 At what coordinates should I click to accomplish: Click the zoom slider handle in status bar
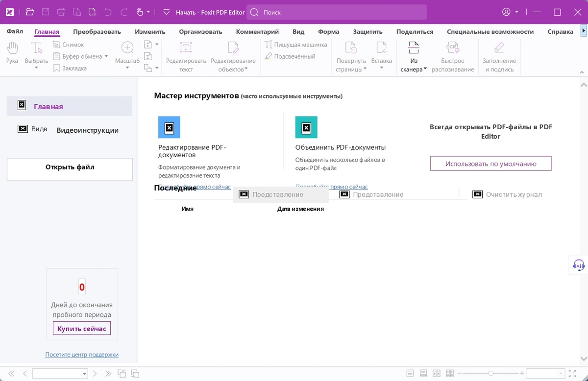490,374
